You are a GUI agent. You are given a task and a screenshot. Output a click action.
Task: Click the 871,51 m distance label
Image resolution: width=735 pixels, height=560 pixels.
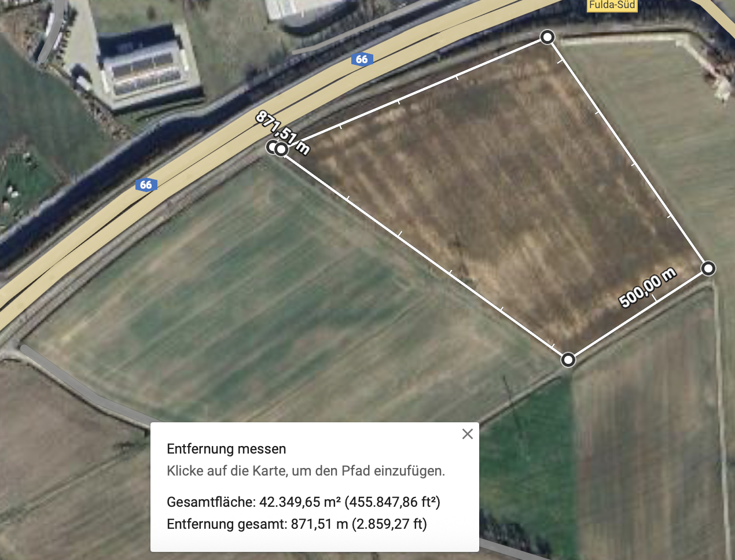click(x=283, y=132)
